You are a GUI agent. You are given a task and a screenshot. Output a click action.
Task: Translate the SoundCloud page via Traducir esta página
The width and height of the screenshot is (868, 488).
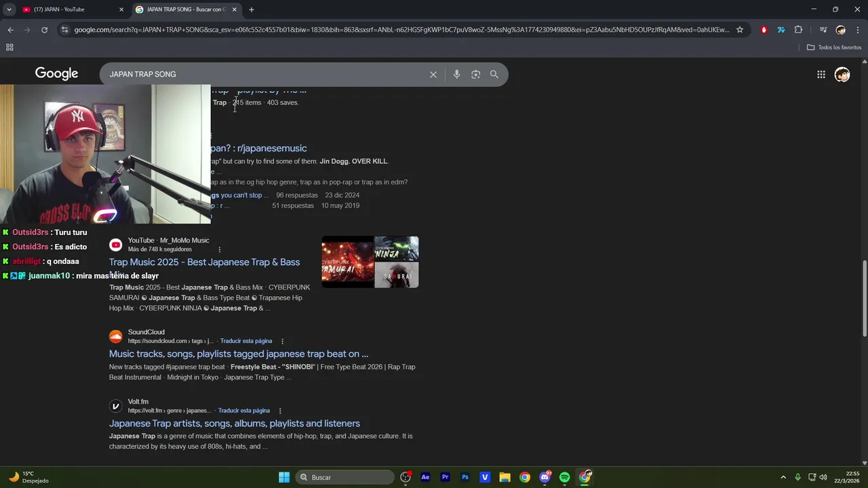pos(246,341)
